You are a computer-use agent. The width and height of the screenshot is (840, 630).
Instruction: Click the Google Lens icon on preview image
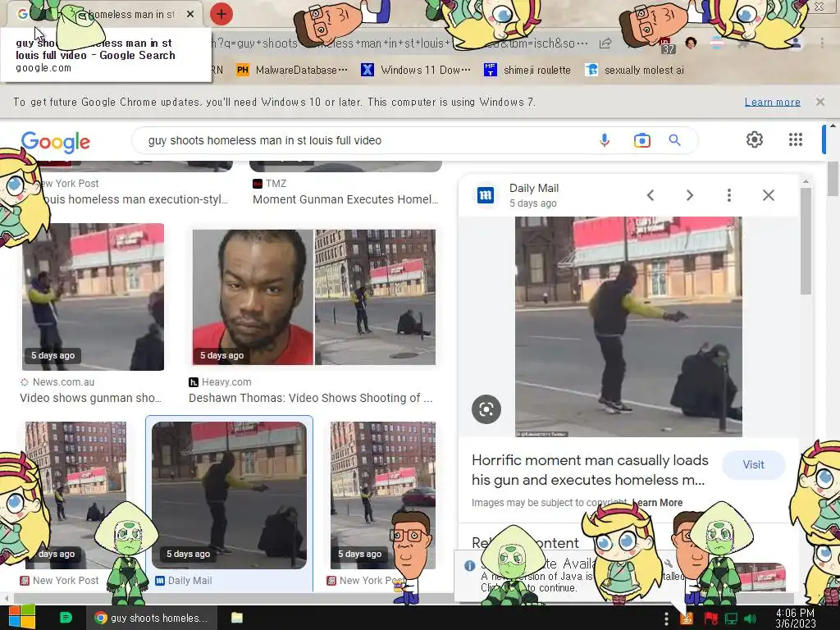tap(486, 409)
